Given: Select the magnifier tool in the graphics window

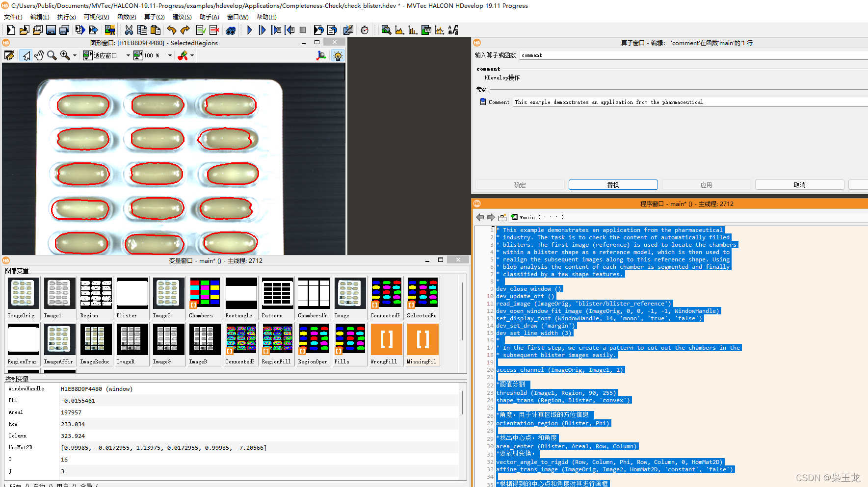Looking at the screenshot, I should coord(52,55).
